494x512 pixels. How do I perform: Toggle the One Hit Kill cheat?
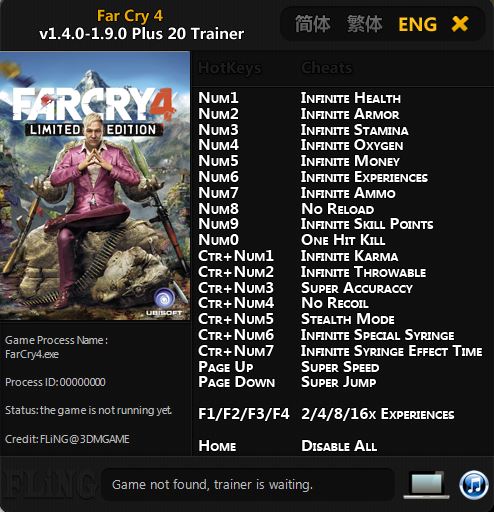(343, 240)
